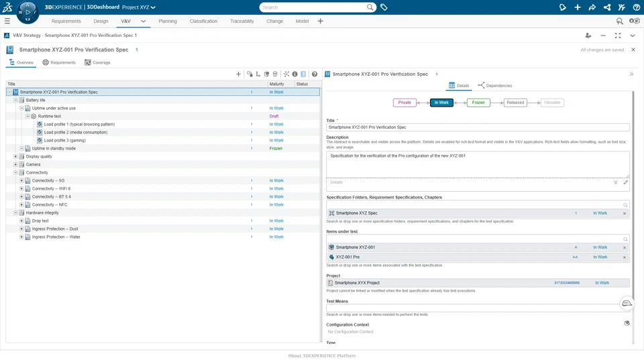This screenshot has height=362, width=644.
Task: Click the plus icon in tree toolbar
Action: tap(238, 74)
